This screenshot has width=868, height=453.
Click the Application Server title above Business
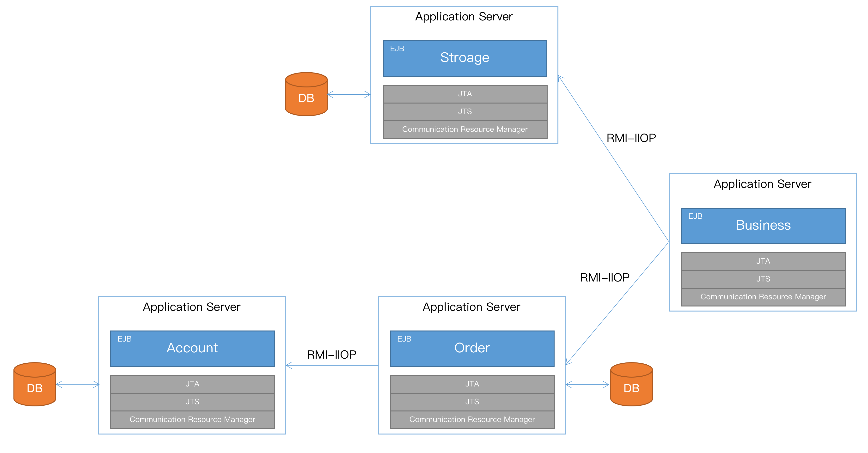pos(763,184)
